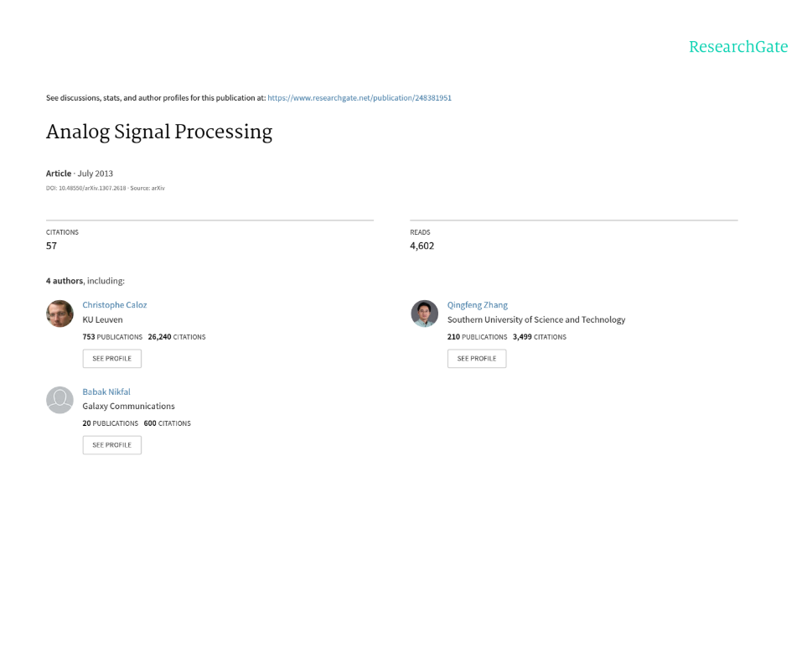Click Zhang's 210 publications stat
This screenshot has height=664, width=812.
(x=477, y=337)
